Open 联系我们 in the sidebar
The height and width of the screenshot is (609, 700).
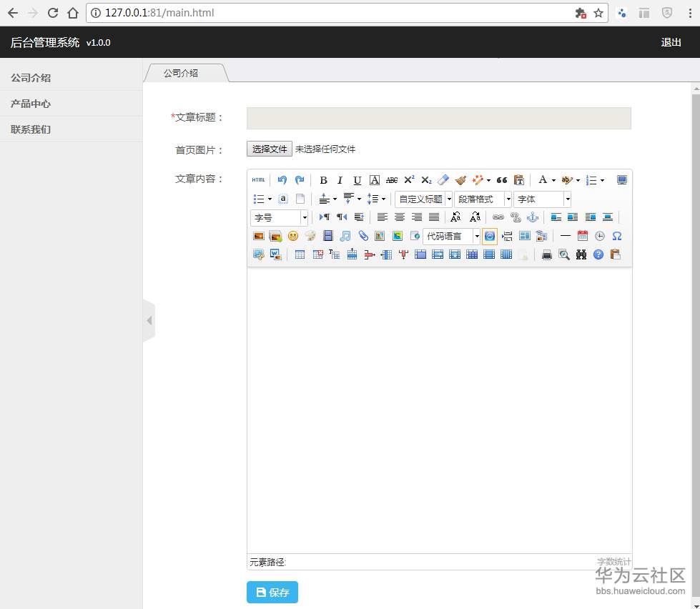pyautogui.click(x=31, y=129)
